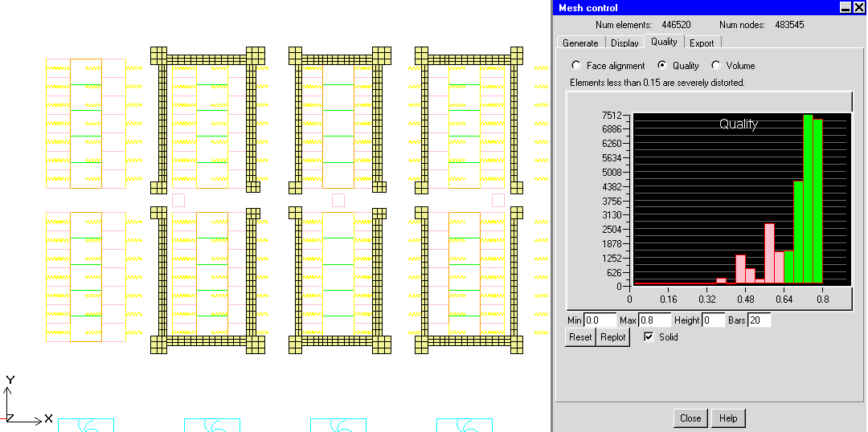
Task: Click the Bars input field
Action: click(759, 320)
